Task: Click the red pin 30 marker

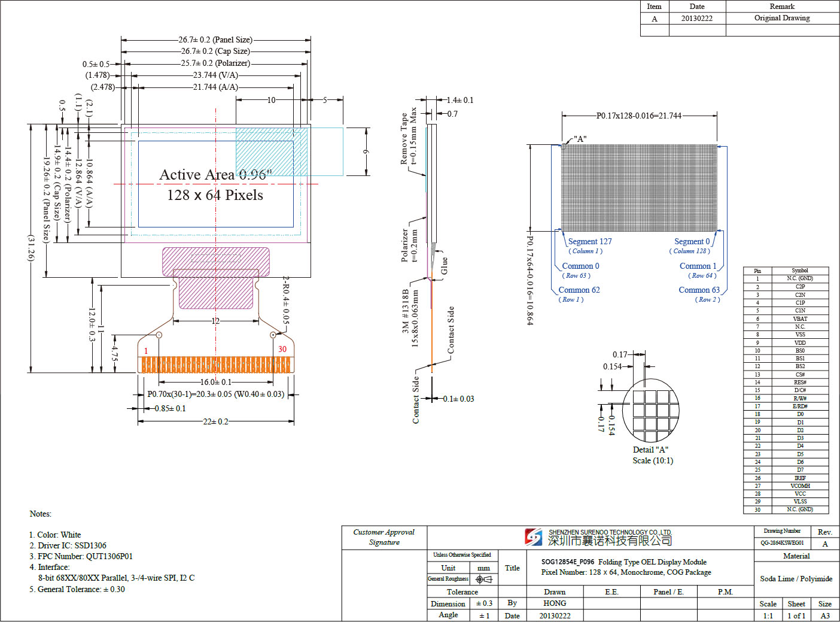Action: tap(282, 349)
